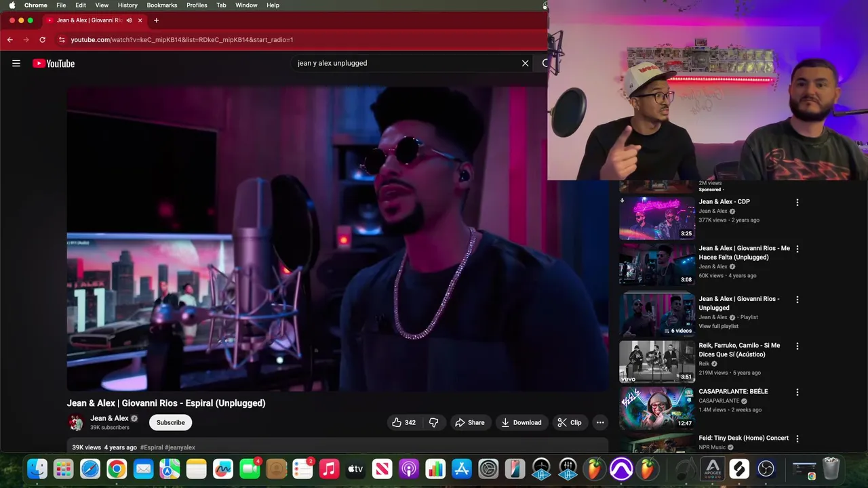This screenshot has height=488, width=868.
Task: Click the Jean & Alex channel avatar
Action: click(76, 422)
